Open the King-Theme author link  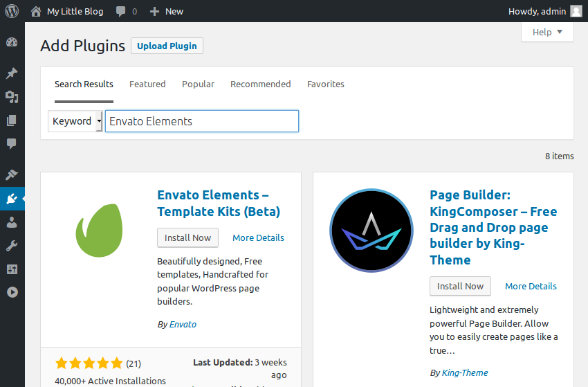point(465,372)
